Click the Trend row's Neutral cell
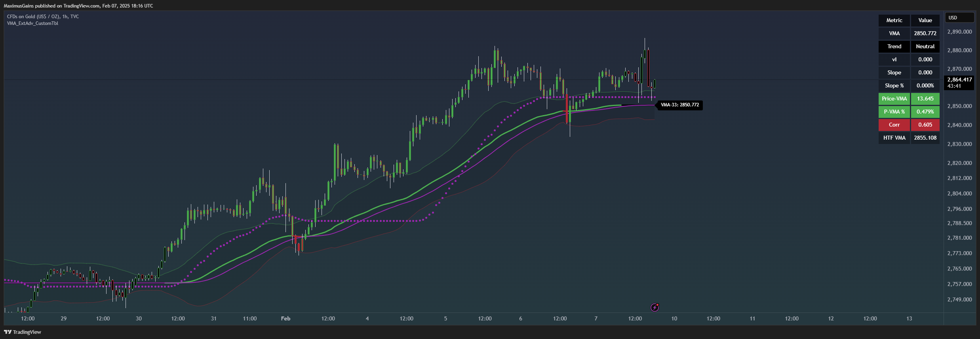Screen dimensions: 980x339 [925, 46]
